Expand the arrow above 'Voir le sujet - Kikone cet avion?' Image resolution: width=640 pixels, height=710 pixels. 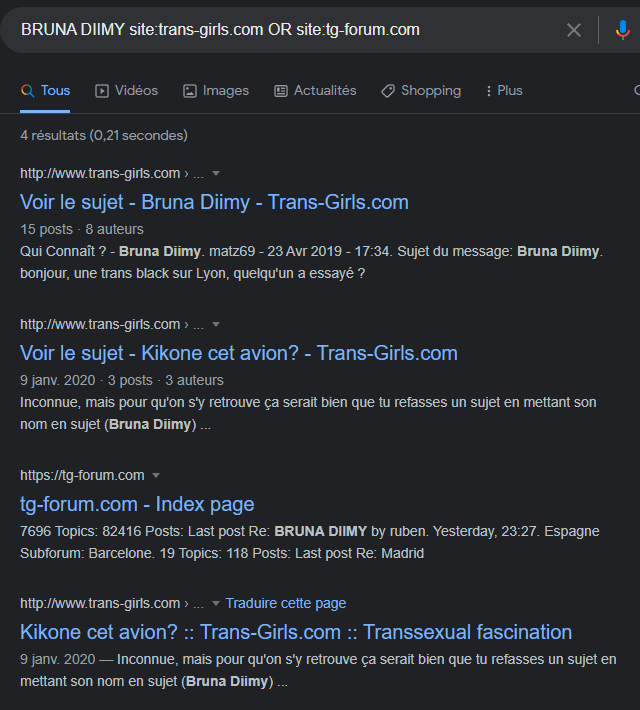[216, 325]
